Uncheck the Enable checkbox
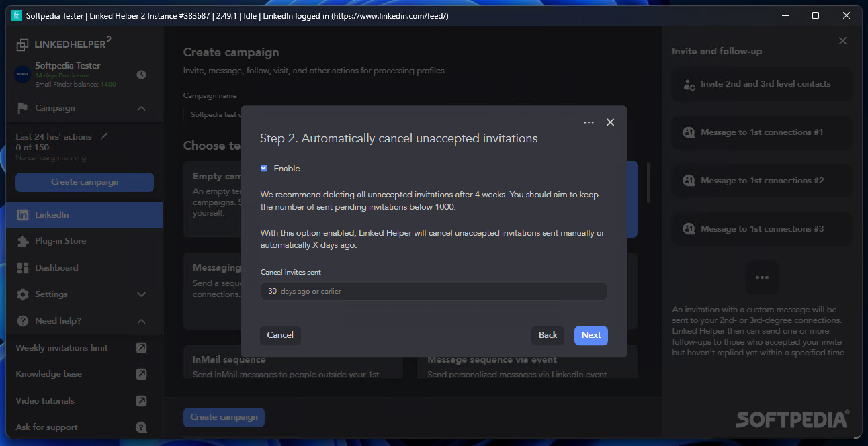 click(264, 168)
